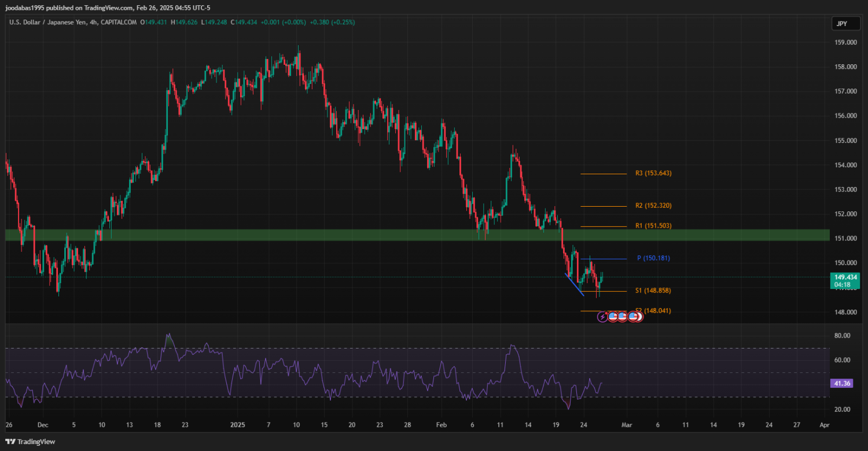Select the green current price label 149.434
This screenshot has width=868, height=451.
[x=843, y=277]
